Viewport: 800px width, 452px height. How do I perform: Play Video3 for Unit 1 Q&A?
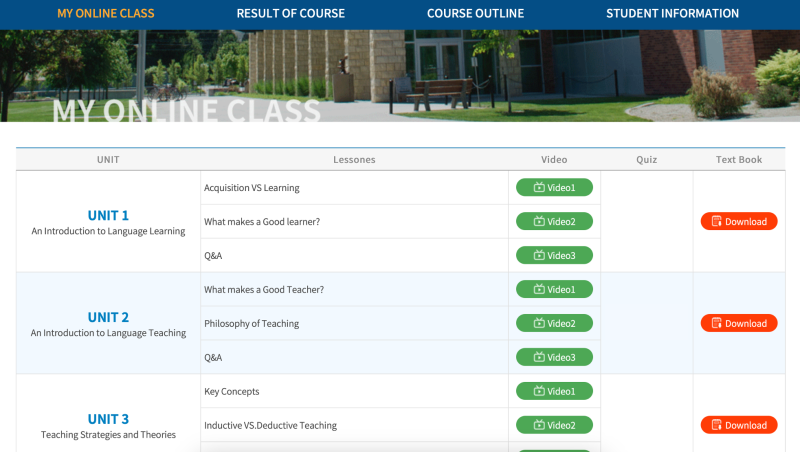point(554,255)
